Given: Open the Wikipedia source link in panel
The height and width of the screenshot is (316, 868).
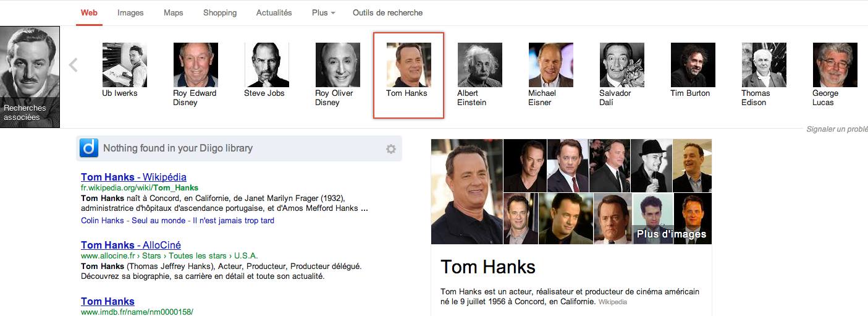Looking at the screenshot, I should pyautogui.click(x=613, y=302).
